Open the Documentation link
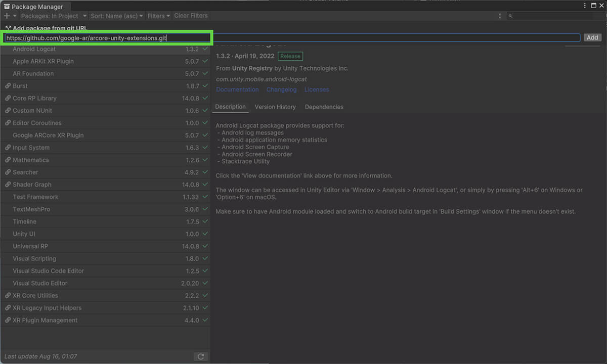This screenshot has width=607, height=364. point(237,89)
